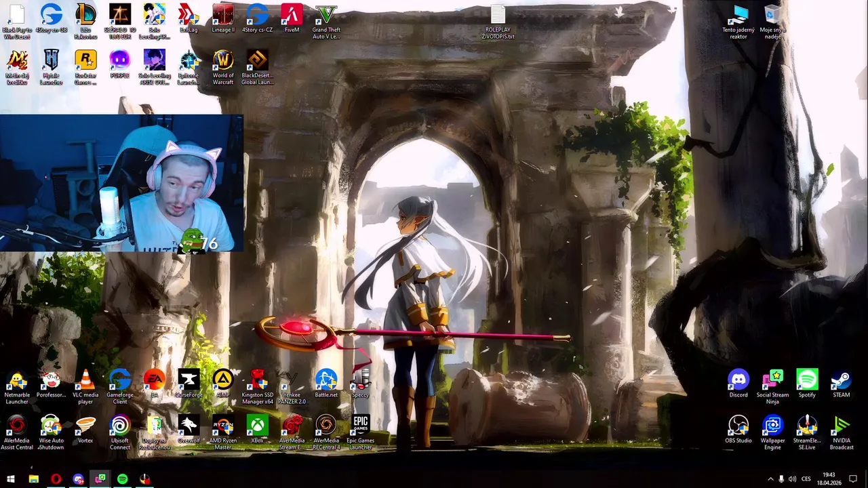This screenshot has width=868, height=488.
Task: Select the PURPLE desktop icon
Action: (x=119, y=64)
